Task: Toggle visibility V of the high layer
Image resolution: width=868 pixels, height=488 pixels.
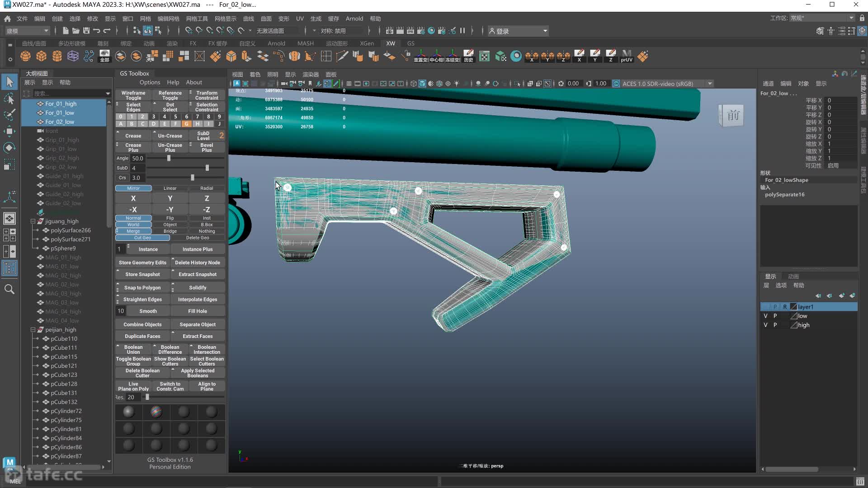Action: pyautogui.click(x=765, y=325)
